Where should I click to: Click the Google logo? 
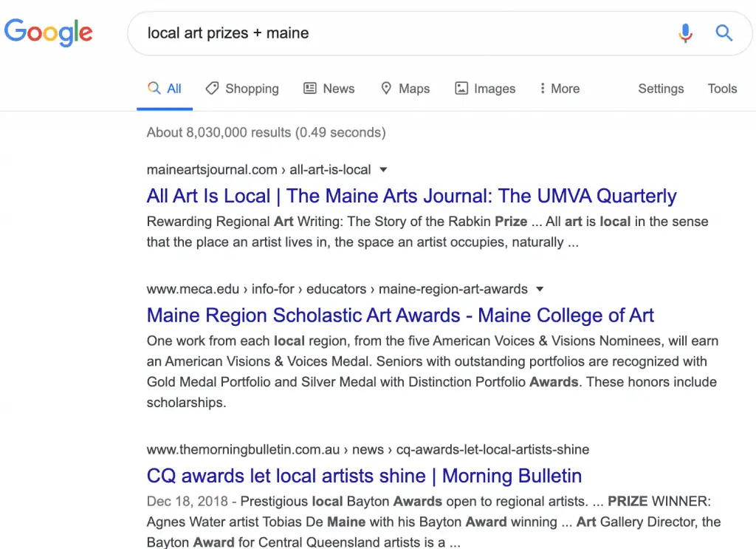pos(48,33)
